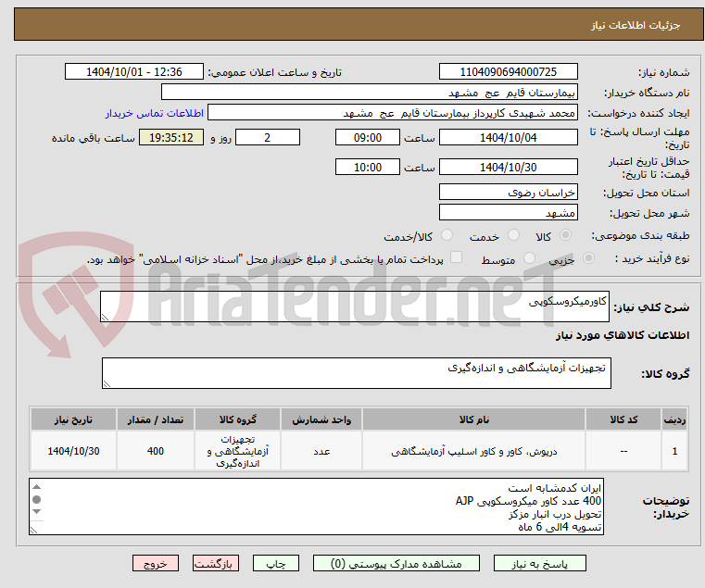705x588 pixels.
Task: Click resize handle of شرح کلی نیاز box
Action: coord(106,317)
